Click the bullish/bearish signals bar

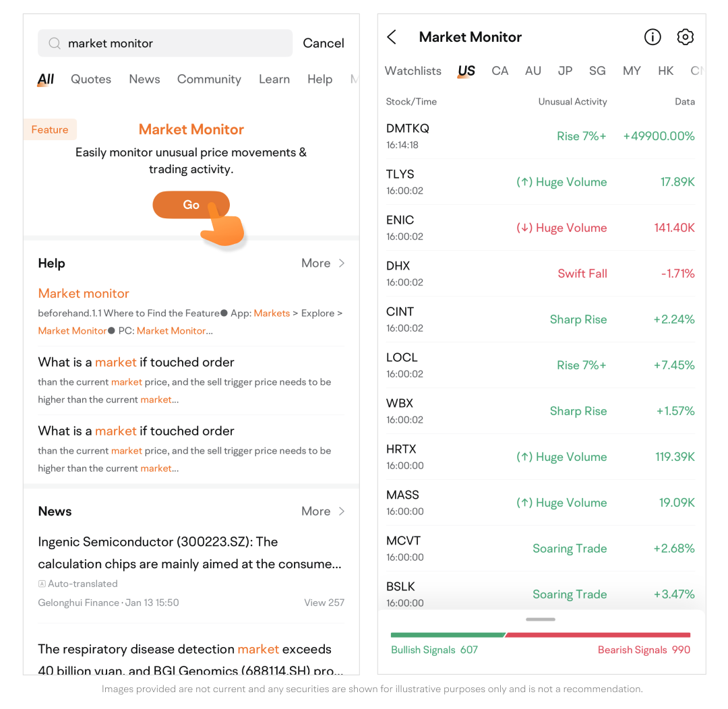[x=541, y=635]
